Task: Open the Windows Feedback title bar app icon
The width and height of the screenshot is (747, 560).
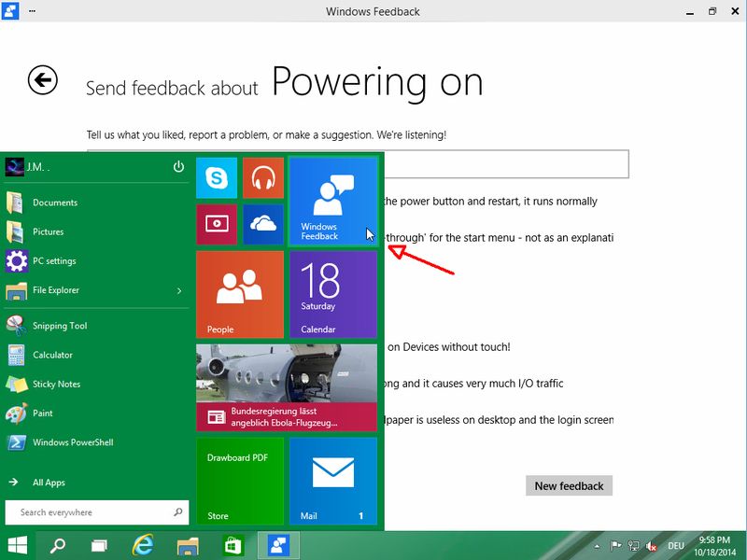Action: pos(10,10)
